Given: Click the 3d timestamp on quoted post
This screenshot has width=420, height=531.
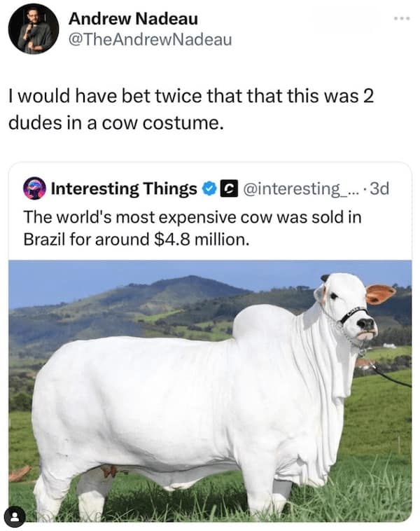Looking at the screenshot, I should [379, 188].
